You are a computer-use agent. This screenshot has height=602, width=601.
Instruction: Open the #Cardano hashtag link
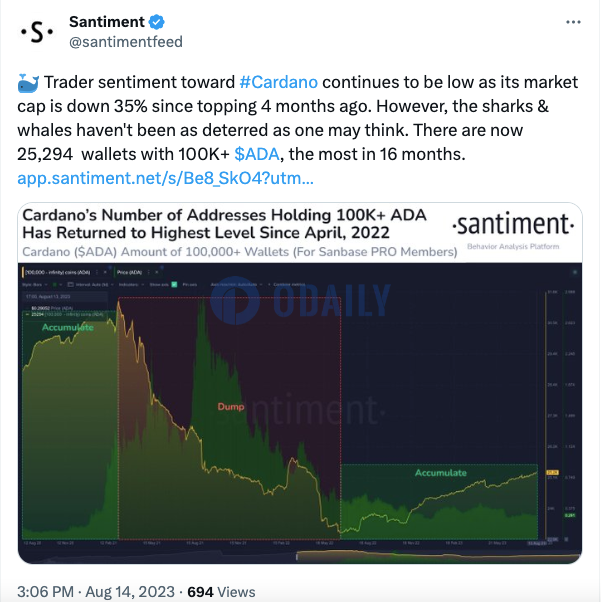pos(279,82)
